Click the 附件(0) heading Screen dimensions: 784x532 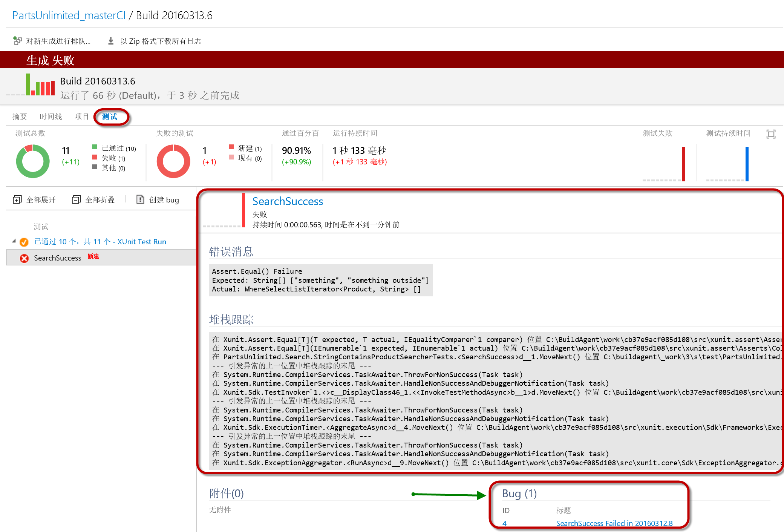click(227, 494)
